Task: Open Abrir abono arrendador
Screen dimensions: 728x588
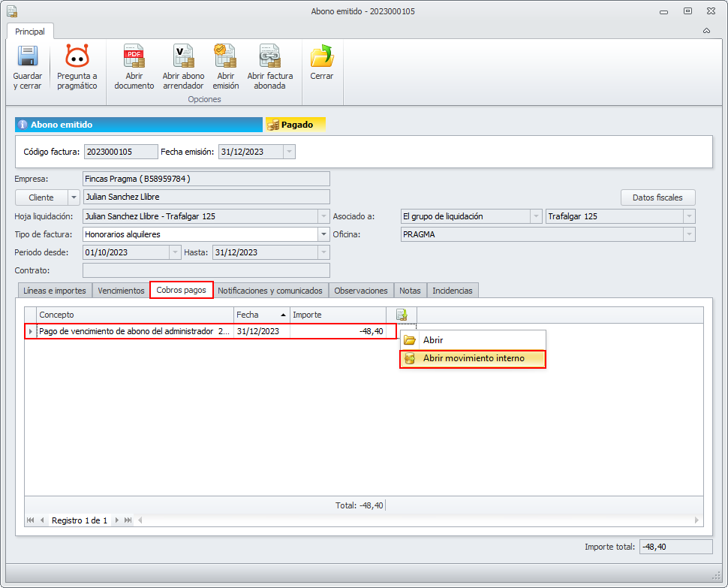Action: [x=183, y=68]
